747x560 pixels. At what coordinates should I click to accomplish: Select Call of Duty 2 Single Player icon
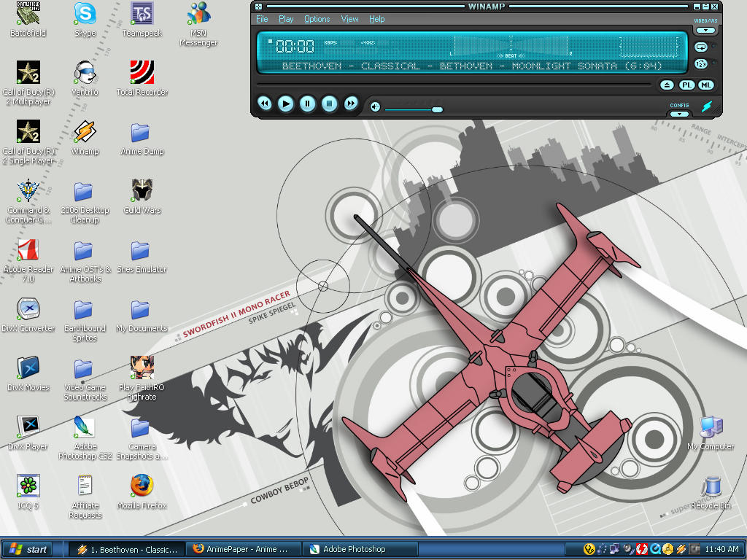[x=28, y=142]
